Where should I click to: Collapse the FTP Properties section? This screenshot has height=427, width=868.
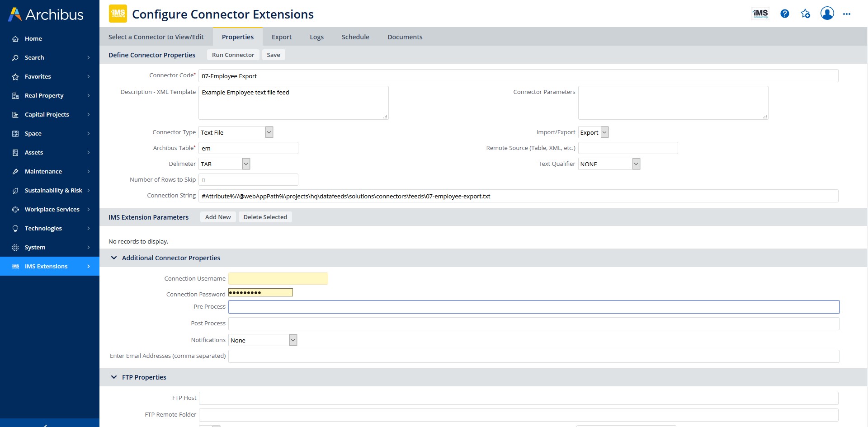[x=114, y=377]
